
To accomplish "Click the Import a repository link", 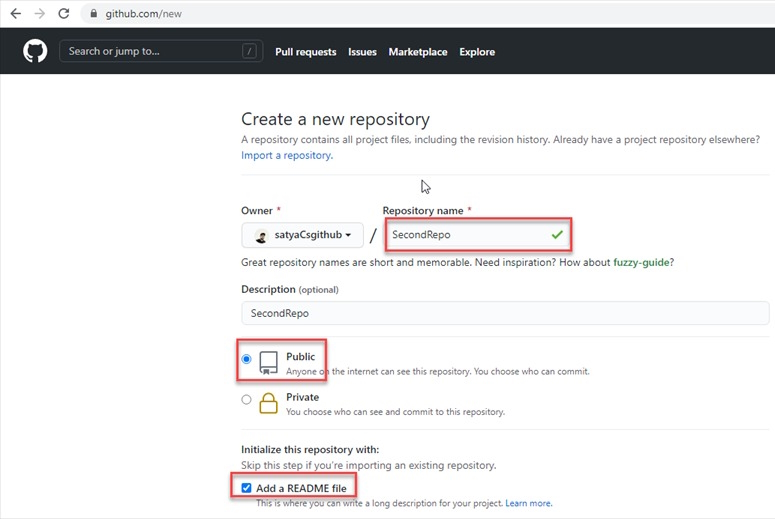I will point(286,156).
